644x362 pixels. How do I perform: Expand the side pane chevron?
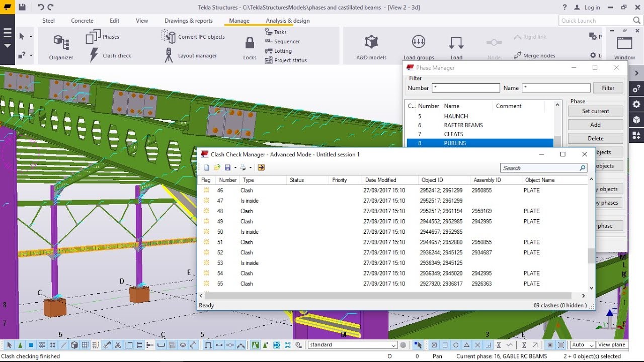636,73
